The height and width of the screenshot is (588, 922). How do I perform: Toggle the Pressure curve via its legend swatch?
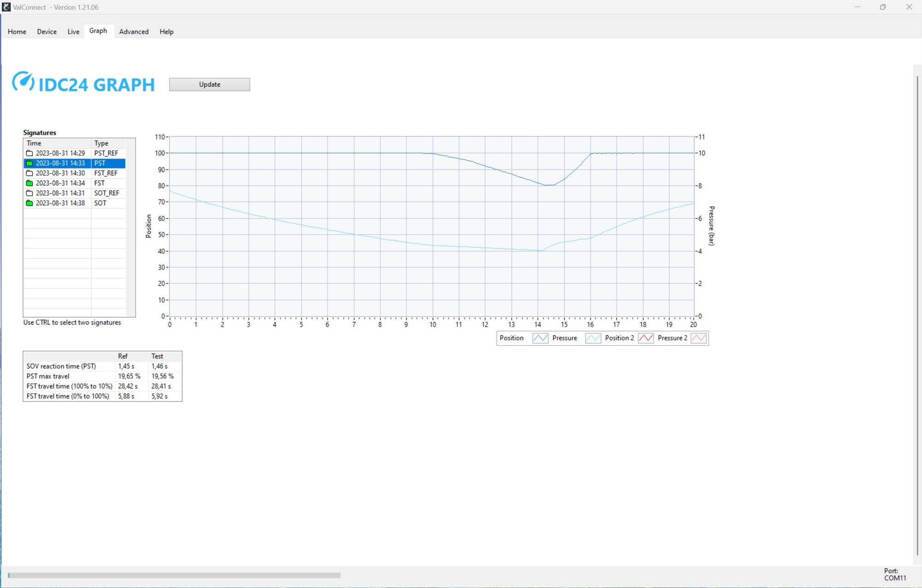click(593, 338)
